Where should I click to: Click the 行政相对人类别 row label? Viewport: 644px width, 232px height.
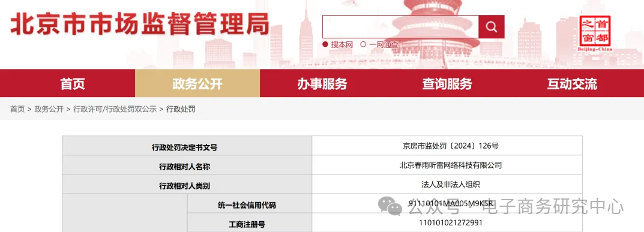(184, 186)
